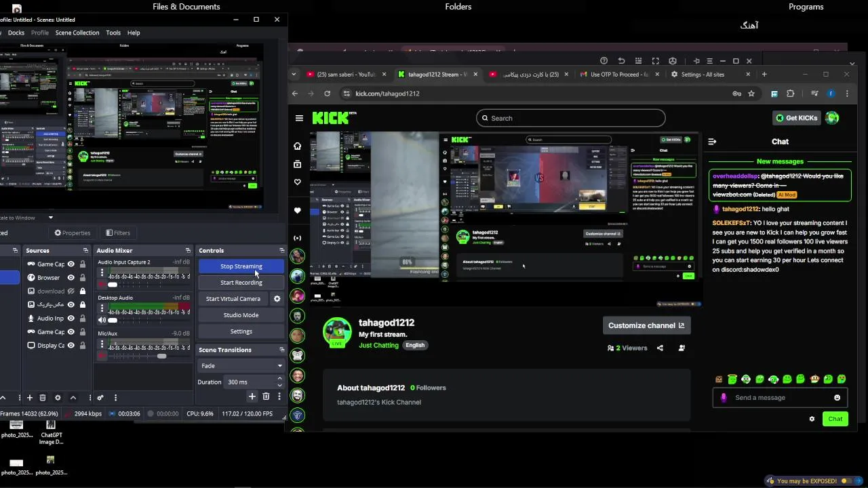The height and width of the screenshot is (488, 868).
Task: Switch to Settings - All sites tab
Action: (709, 75)
